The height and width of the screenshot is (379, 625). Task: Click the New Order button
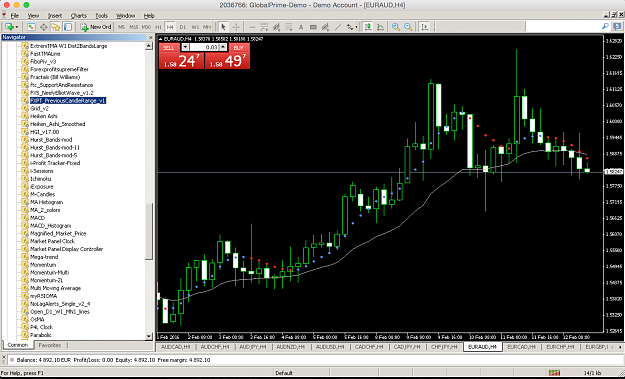point(96,27)
